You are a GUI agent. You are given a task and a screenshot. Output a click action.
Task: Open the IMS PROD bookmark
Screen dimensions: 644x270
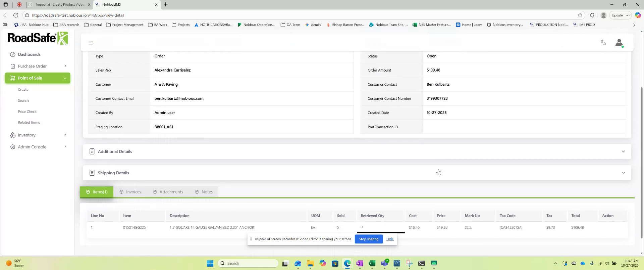[x=584, y=25]
